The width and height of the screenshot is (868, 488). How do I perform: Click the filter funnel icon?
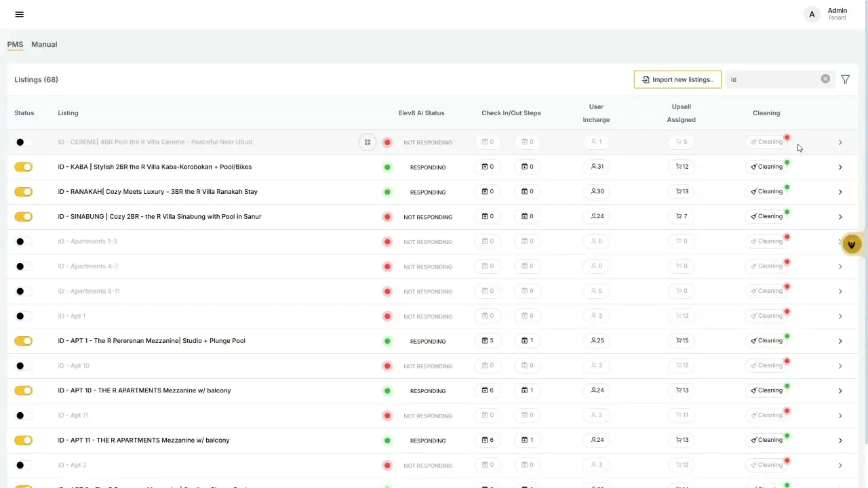tap(845, 79)
